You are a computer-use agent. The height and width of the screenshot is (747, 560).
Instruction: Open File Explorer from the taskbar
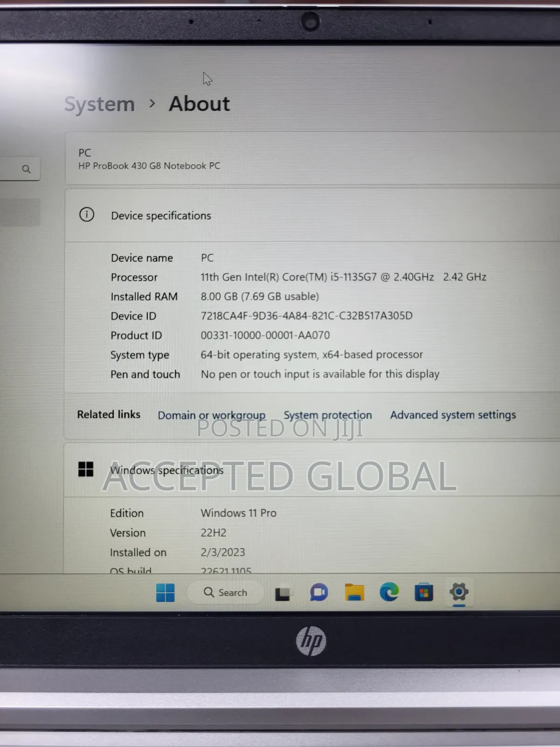pos(354,592)
